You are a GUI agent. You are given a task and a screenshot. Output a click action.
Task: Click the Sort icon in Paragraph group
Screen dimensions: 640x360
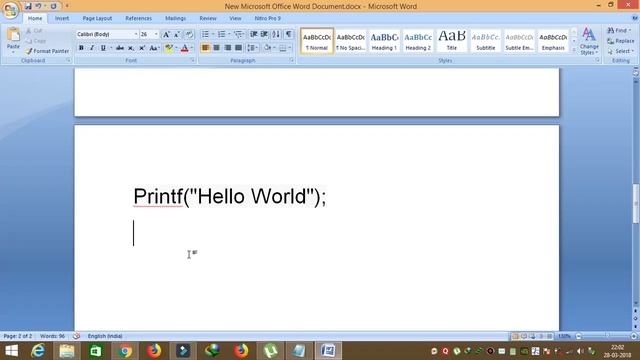click(x=276, y=34)
